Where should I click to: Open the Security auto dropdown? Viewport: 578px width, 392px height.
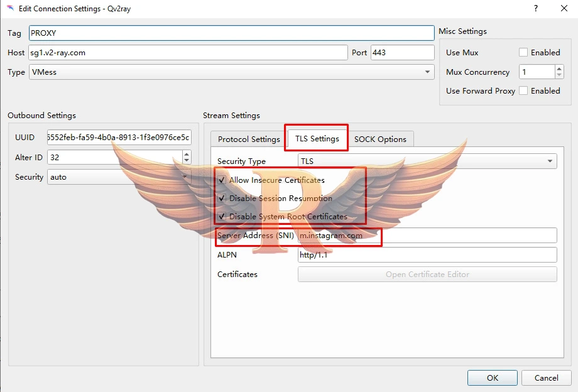(x=118, y=177)
